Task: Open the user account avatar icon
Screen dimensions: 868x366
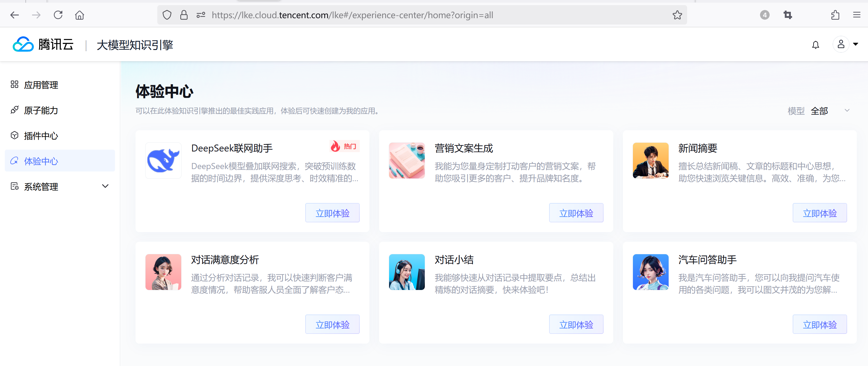Action: point(840,44)
